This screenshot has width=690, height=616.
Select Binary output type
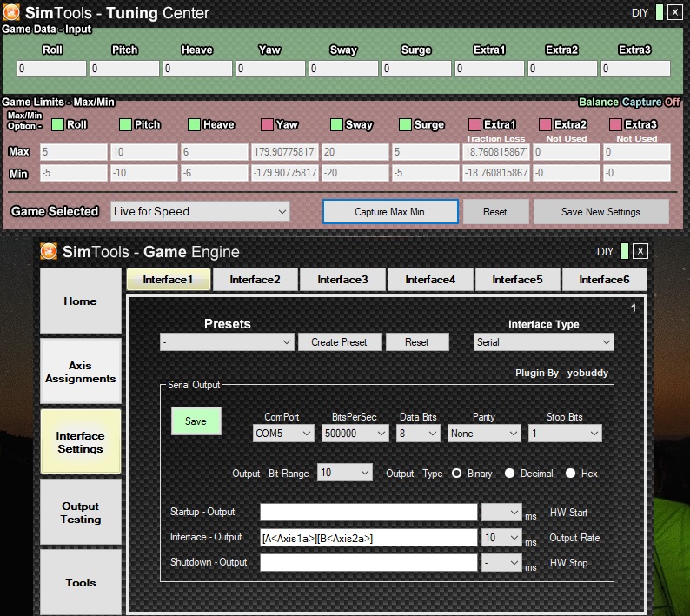pos(457,474)
